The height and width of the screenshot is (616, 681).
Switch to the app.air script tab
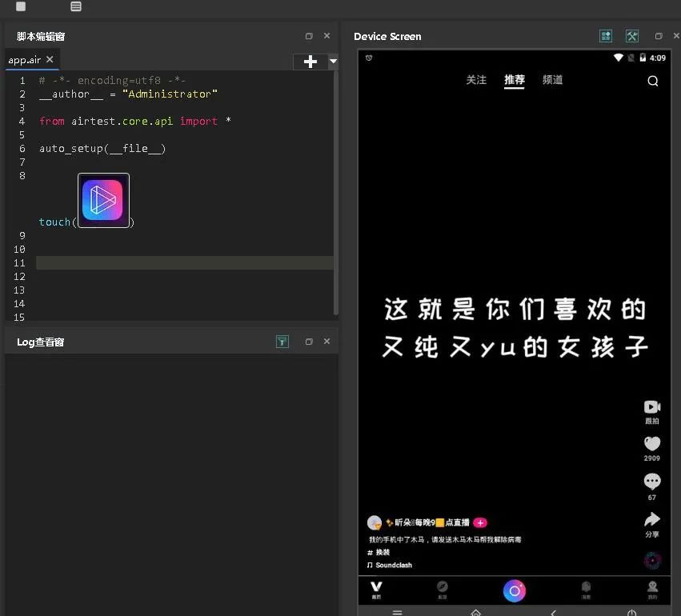25,60
